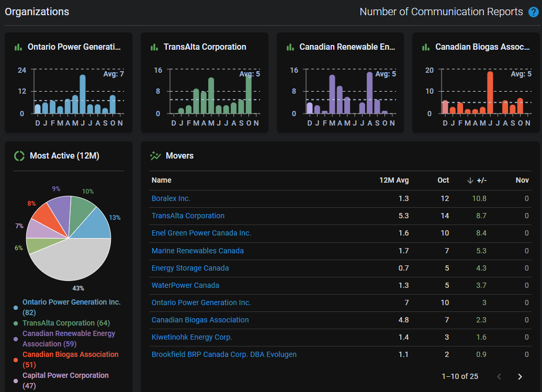542x392 pixels.
Task: Click the 10.8 value in Boralex row
Action: pyautogui.click(x=479, y=198)
